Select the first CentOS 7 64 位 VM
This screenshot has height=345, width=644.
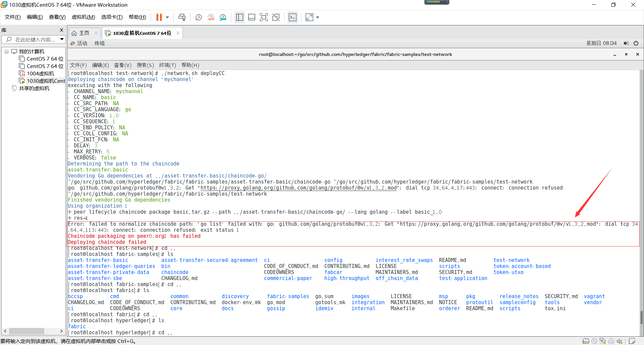[45, 59]
